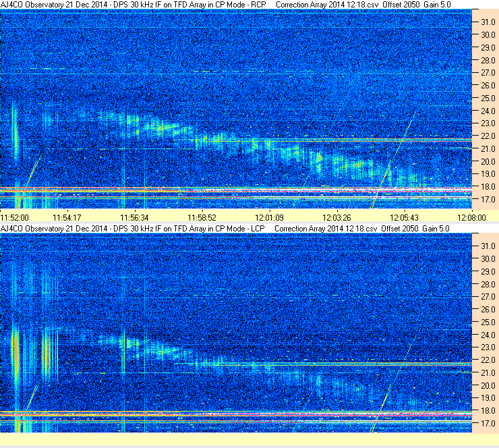This screenshot has height=448, width=499.
Task: Click the 20.0 frequency tick on LCP plot
Action: (488, 386)
